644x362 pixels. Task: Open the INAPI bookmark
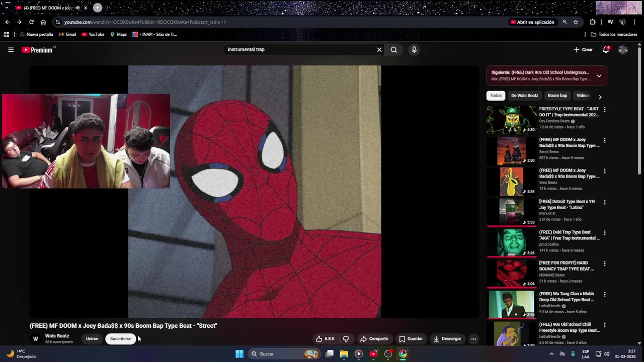pyautogui.click(x=154, y=34)
